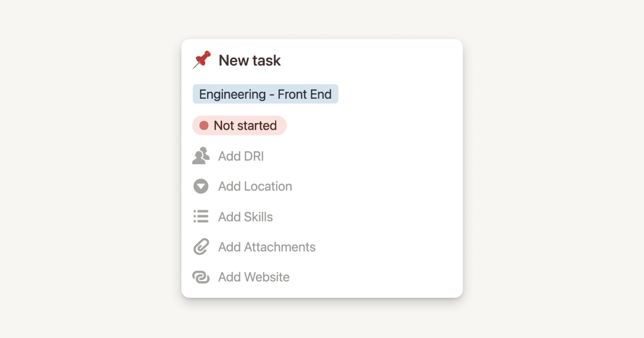Click the bulleted list icon by Add Skills
This screenshot has height=338, width=644.
pos(200,216)
